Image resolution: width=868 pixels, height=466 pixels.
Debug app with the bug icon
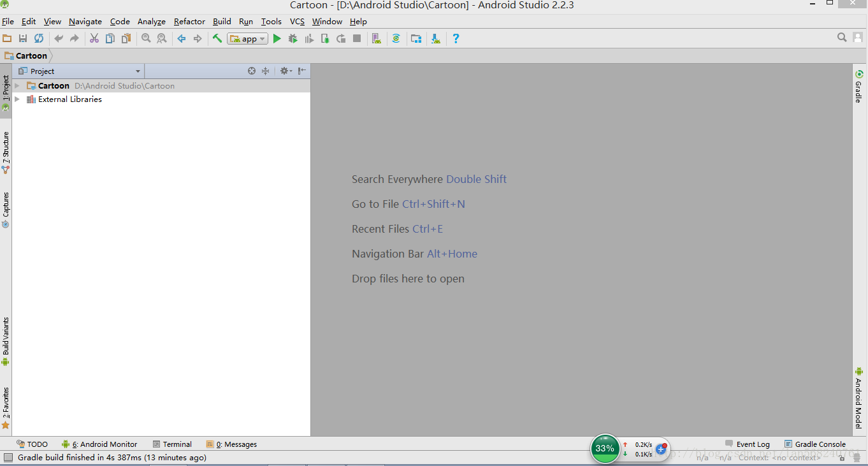point(293,38)
